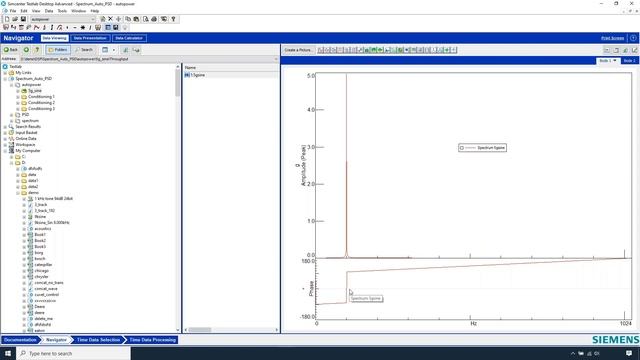Click the Create a Picture button

(x=298, y=50)
